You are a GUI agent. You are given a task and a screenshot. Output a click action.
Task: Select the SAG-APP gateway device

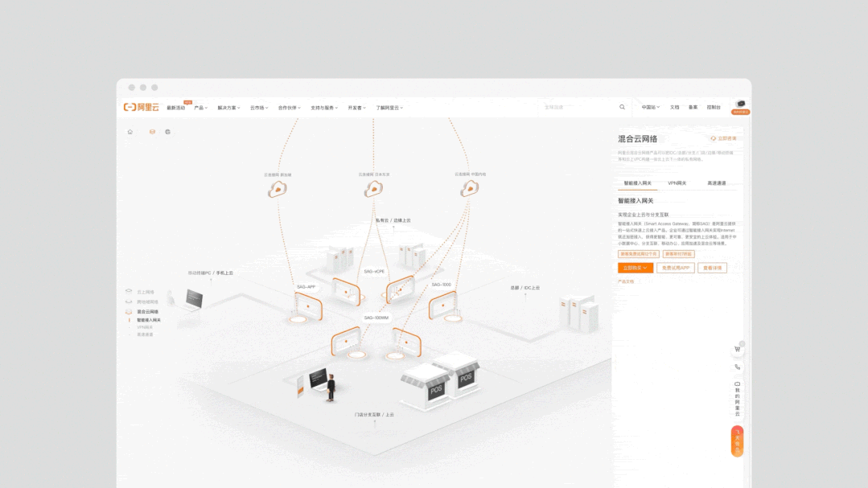[308, 307]
